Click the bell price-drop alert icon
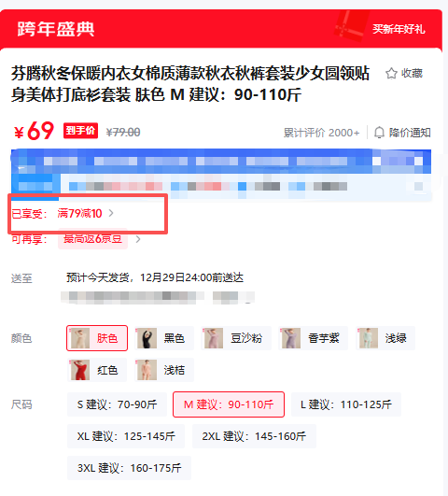The height and width of the screenshot is (496, 448). 379,133
